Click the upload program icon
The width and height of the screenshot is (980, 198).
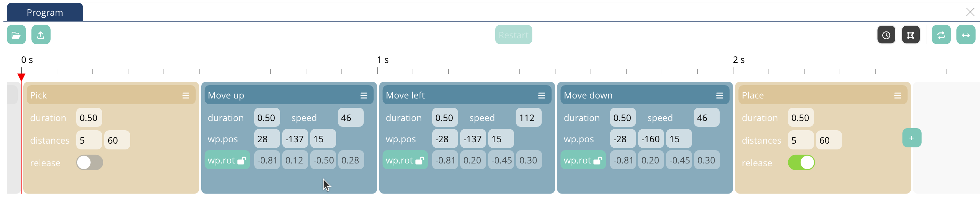pyautogui.click(x=41, y=35)
